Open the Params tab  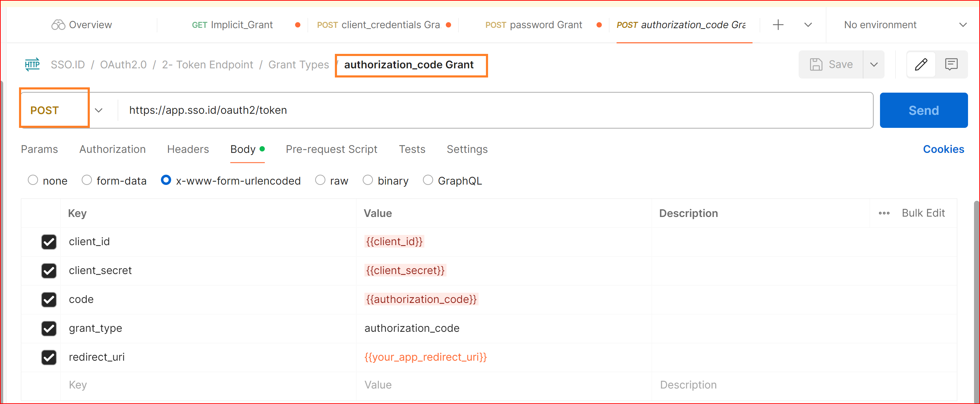39,149
